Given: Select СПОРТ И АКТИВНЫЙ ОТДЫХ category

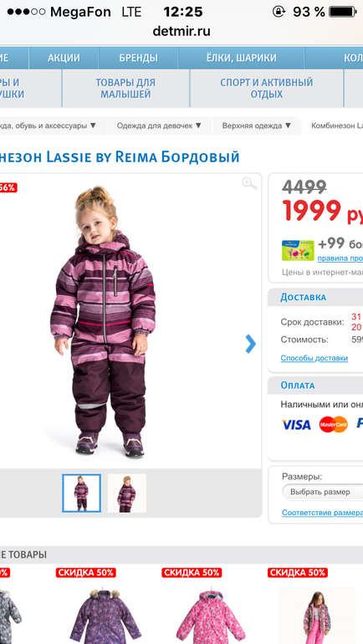Looking at the screenshot, I should pos(267,89).
